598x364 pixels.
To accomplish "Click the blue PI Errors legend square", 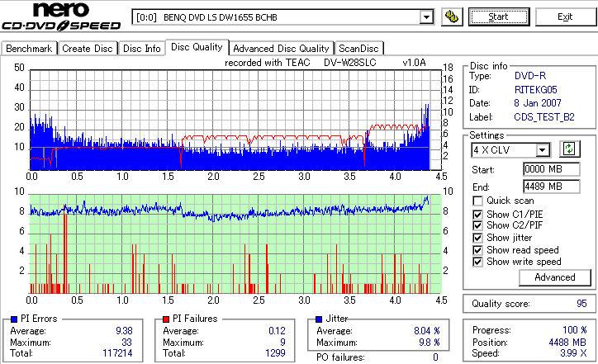I will tap(14, 319).
